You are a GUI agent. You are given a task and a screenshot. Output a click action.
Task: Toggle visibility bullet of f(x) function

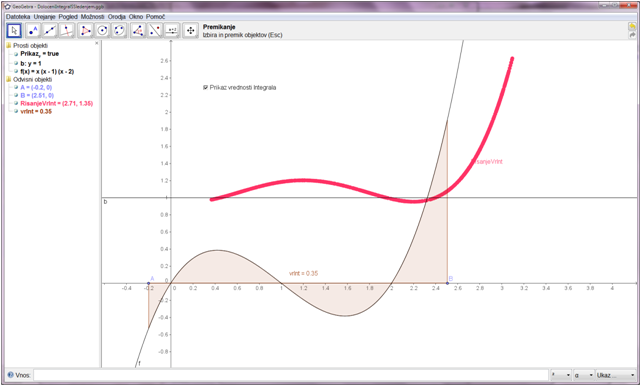[16, 72]
